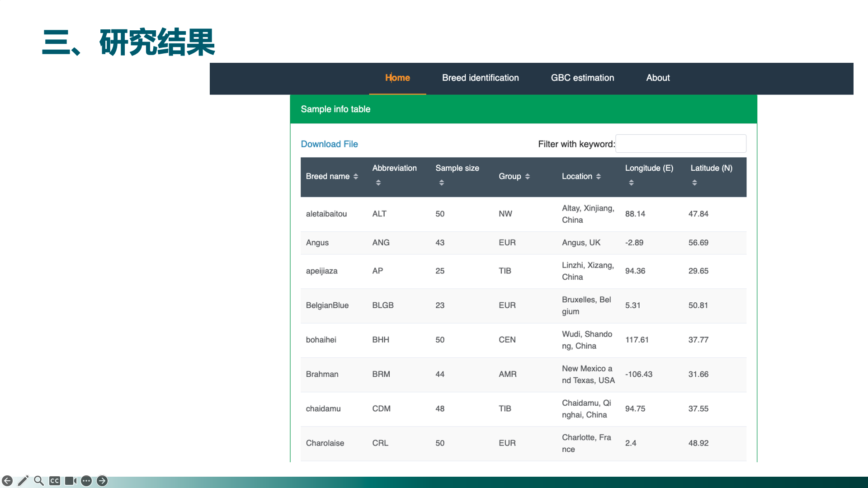Select the pen annotation tool
The width and height of the screenshot is (868, 488).
[23, 481]
